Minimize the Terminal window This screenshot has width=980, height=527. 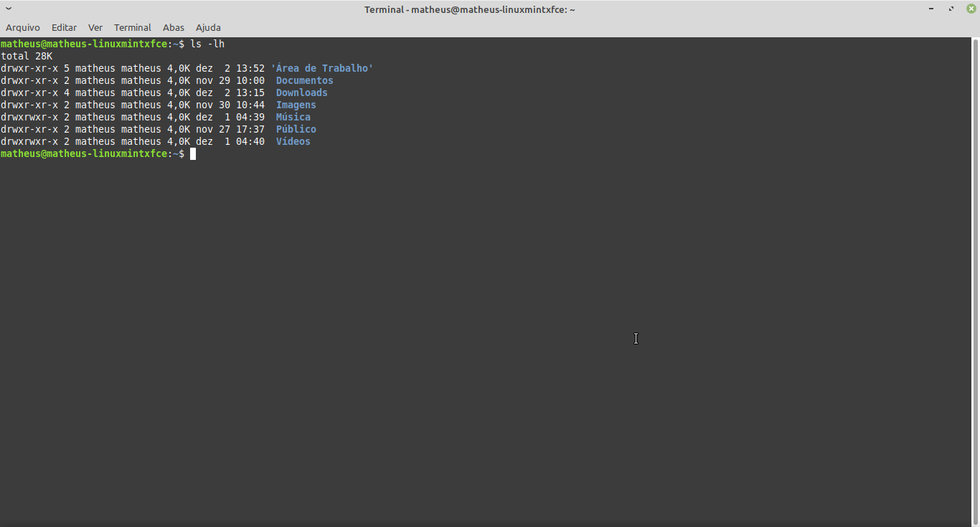(x=932, y=9)
